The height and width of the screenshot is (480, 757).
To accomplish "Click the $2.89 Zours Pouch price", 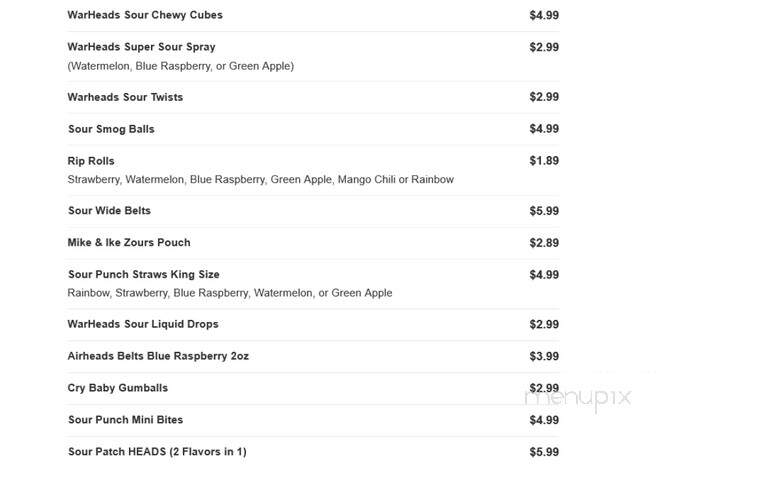I will pyautogui.click(x=544, y=242).
